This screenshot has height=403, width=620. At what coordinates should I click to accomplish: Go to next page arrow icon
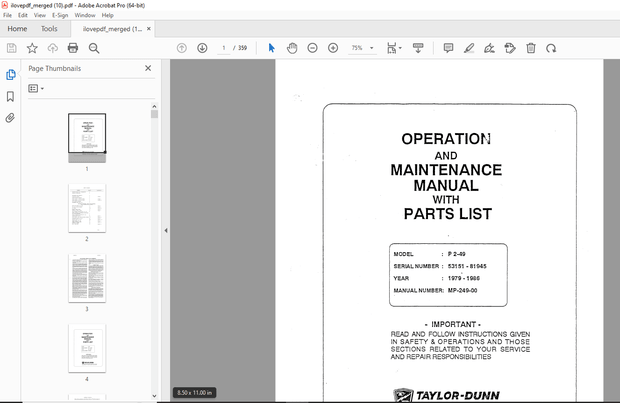point(202,48)
